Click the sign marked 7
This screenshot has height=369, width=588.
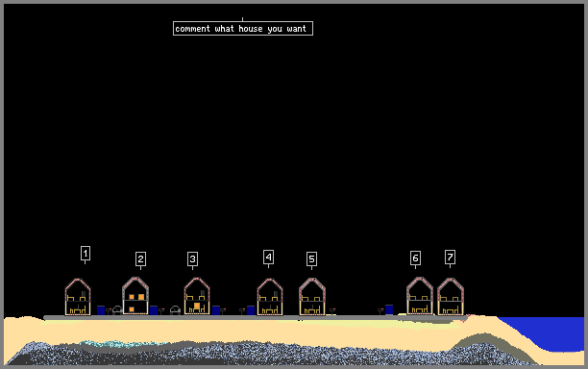tap(450, 258)
